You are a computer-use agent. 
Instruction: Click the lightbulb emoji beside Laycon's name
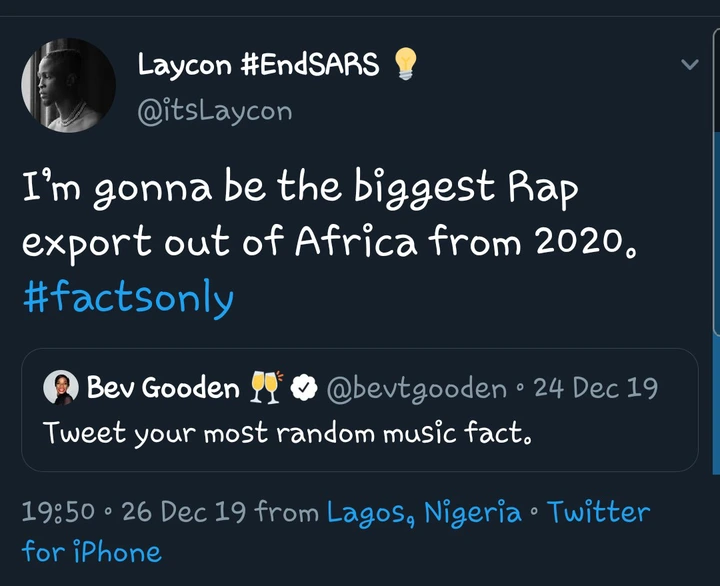coord(406,65)
